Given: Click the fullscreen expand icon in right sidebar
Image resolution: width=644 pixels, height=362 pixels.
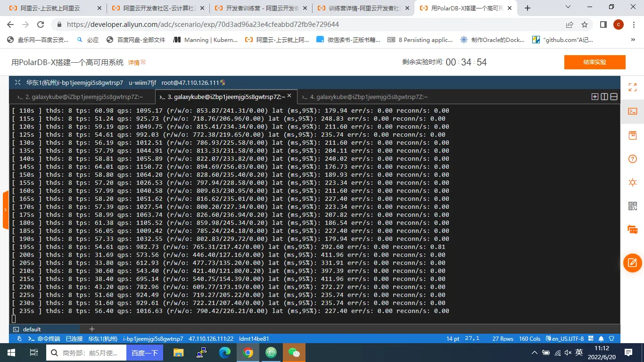Looking at the screenshot, I should pyautogui.click(x=632, y=87).
